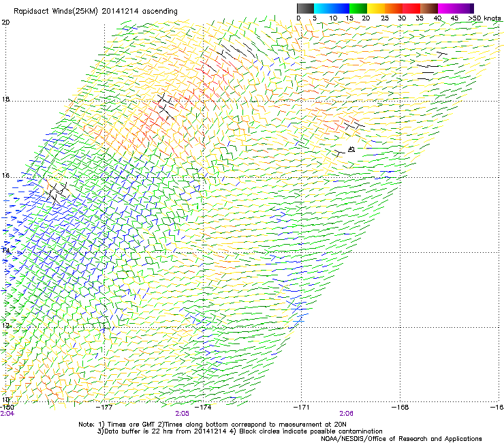Click the longitude axis label '-174'

[203, 408]
